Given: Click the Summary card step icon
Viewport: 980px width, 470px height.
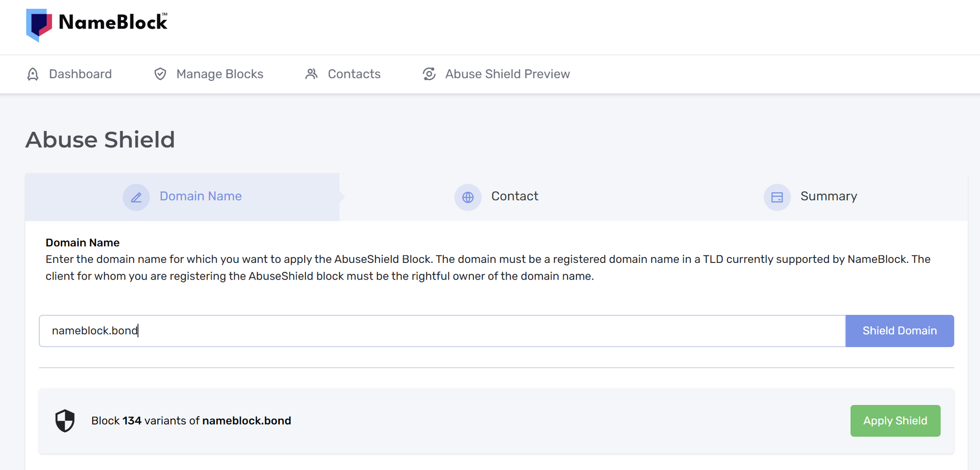Looking at the screenshot, I should pyautogui.click(x=777, y=197).
